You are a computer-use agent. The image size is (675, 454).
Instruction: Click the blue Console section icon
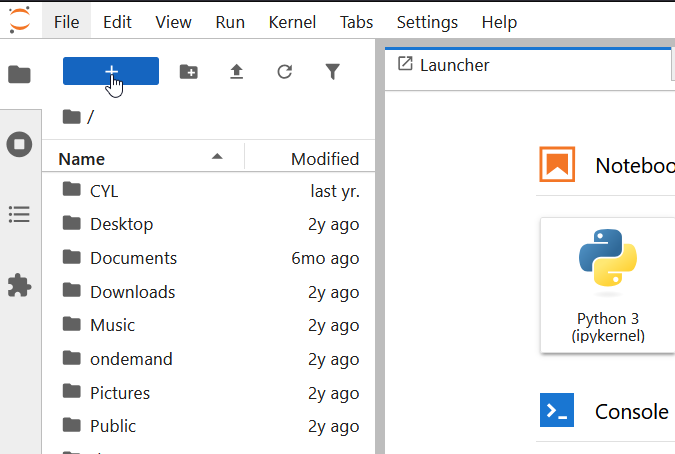[557, 410]
